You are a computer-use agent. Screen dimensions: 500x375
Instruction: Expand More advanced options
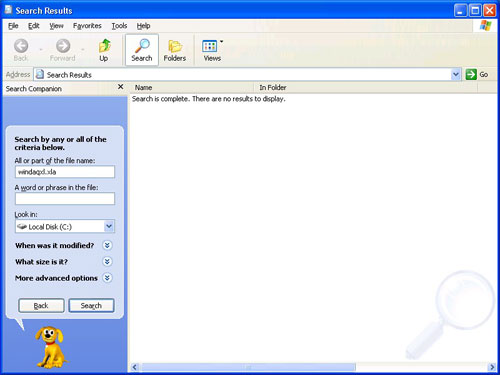click(x=107, y=278)
